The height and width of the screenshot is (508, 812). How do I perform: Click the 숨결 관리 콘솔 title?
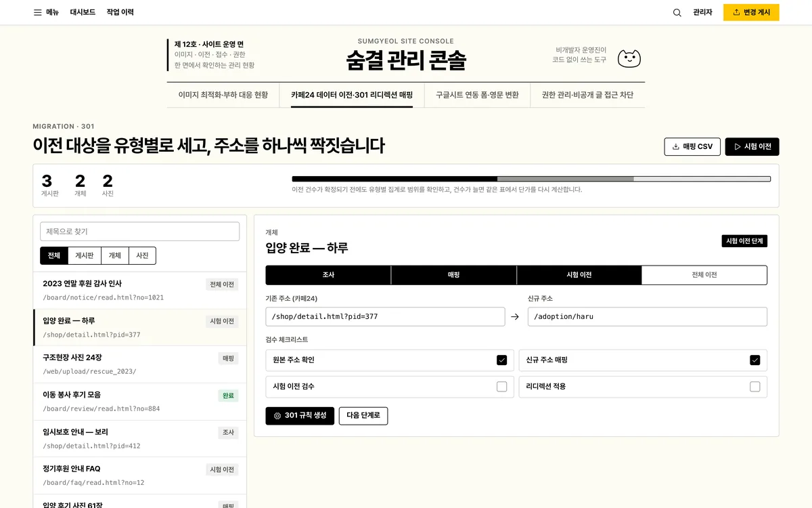(406, 61)
